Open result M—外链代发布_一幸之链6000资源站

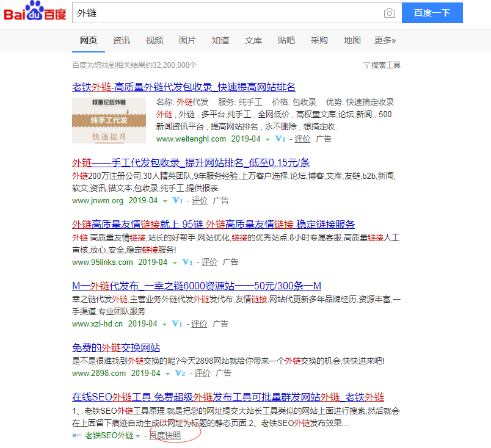[x=197, y=286]
